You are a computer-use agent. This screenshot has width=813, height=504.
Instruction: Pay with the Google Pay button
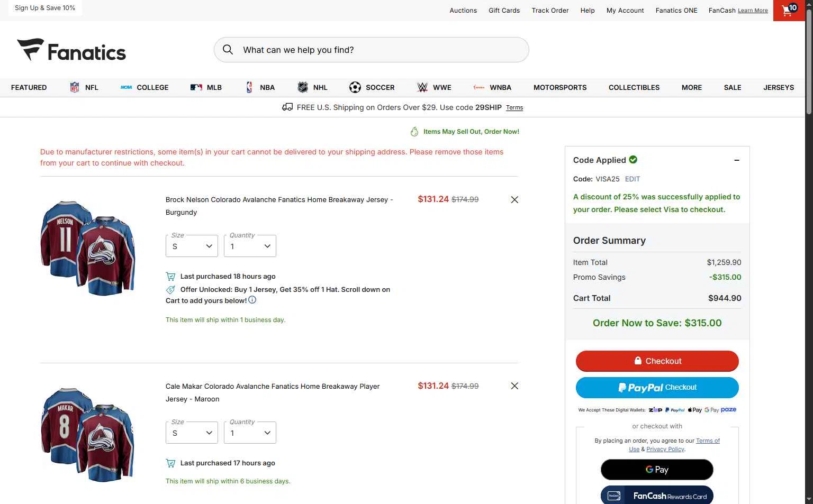(657, 470)
